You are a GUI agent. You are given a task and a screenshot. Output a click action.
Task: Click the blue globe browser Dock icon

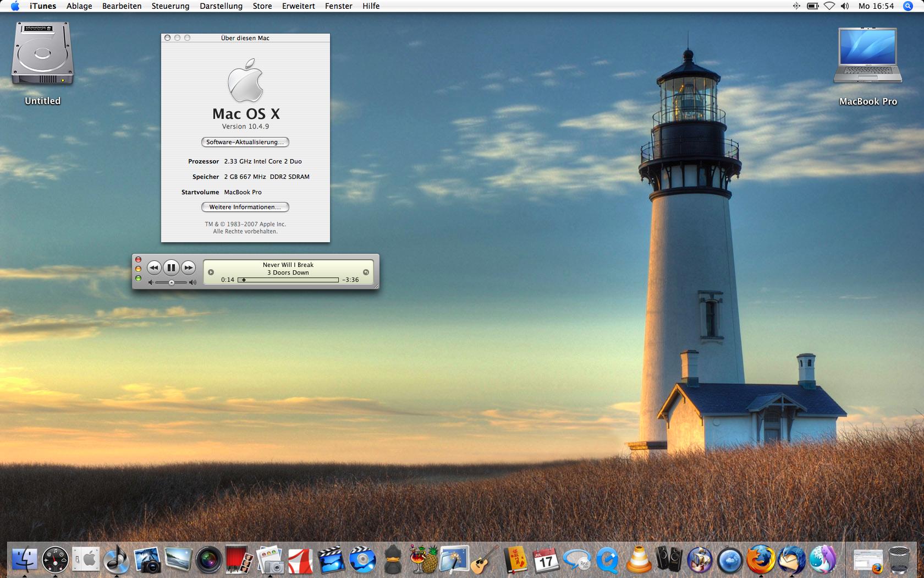click(730, 560)
